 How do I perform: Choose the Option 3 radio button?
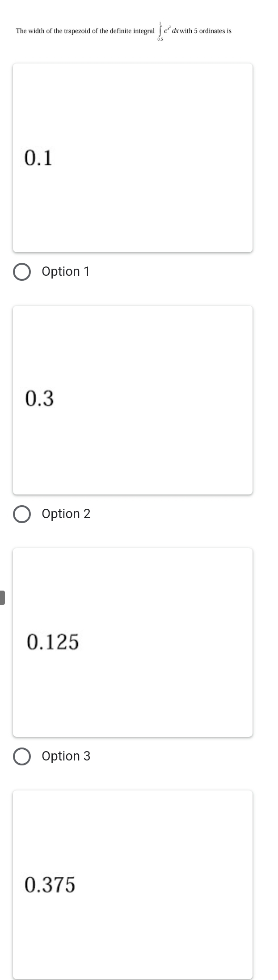pos(22,756)
